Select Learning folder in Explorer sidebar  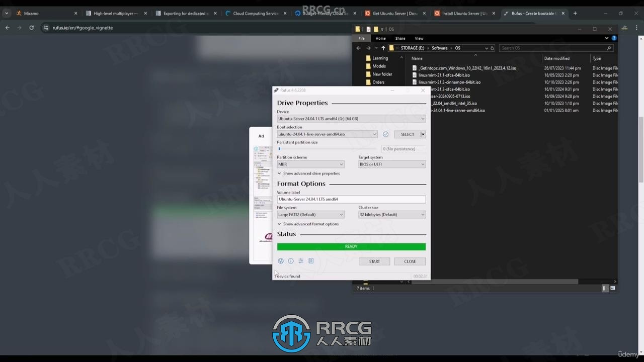click(380, 58)
